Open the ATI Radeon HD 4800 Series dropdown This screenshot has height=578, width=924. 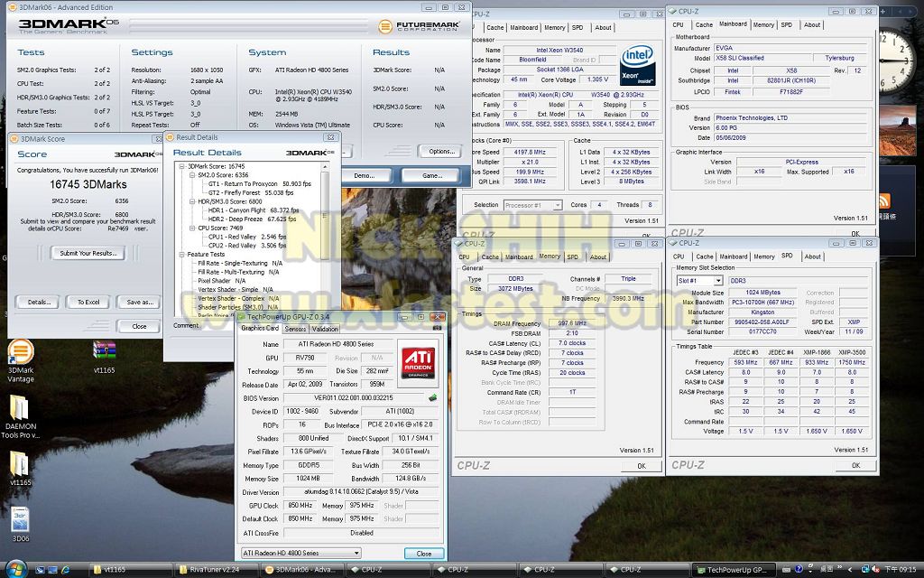click(x=300, y=553)
